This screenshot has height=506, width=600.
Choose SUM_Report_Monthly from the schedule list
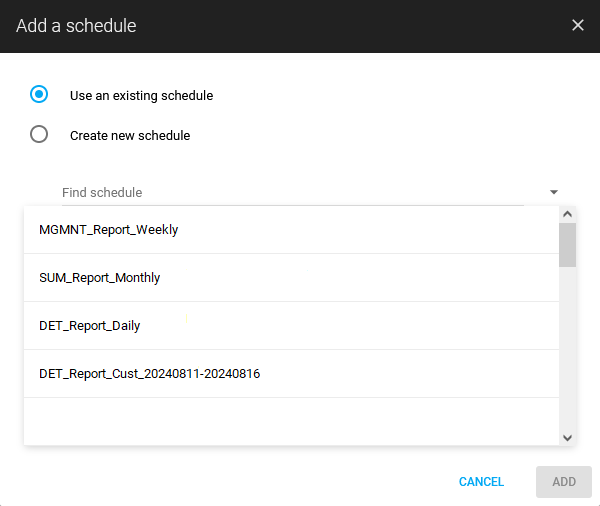[100, 278]
